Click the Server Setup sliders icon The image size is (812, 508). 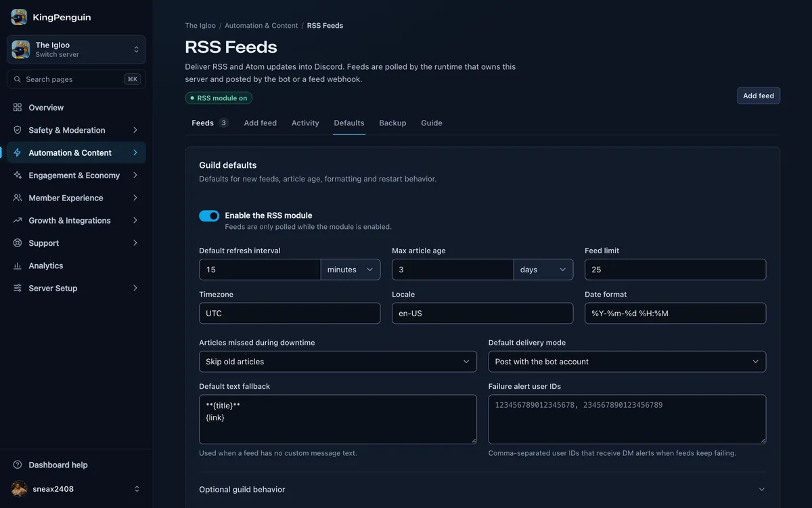coord(18,288)
